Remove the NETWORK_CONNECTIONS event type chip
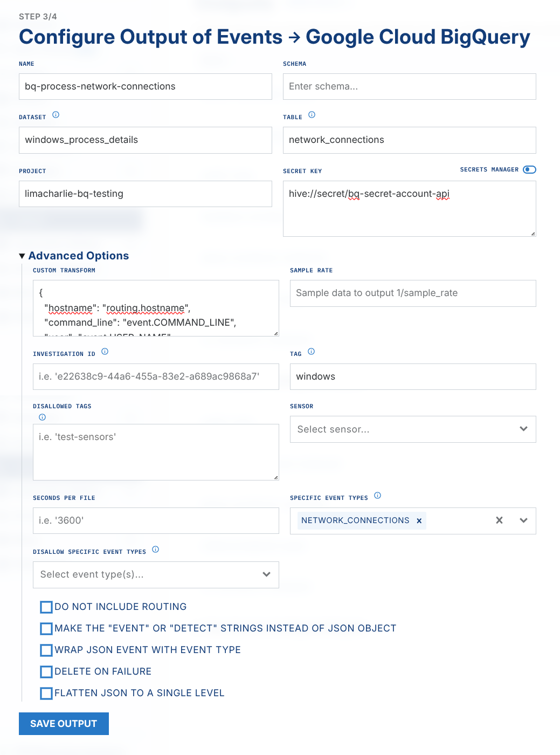This screenshot has height=755, width=560. coord(419,521)
